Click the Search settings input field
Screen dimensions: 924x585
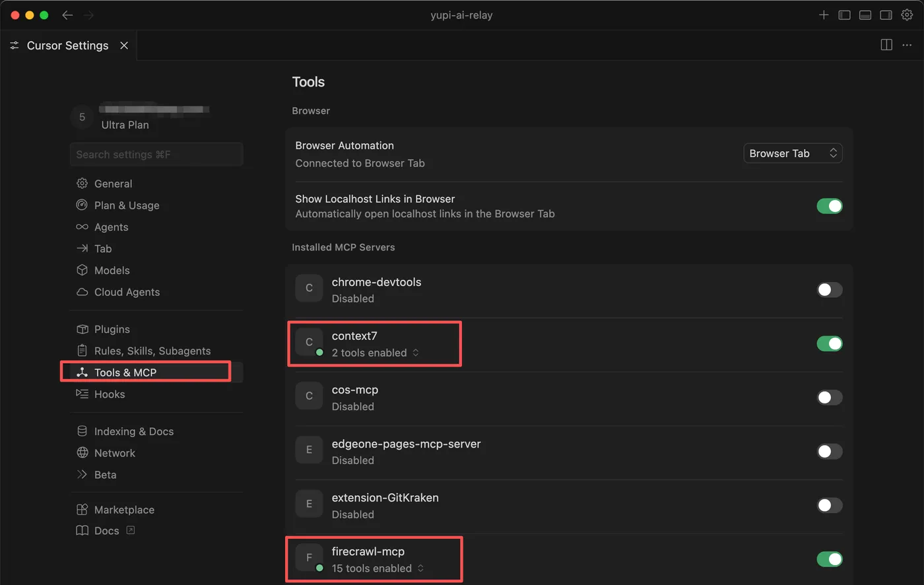click(x=156, y=155)
